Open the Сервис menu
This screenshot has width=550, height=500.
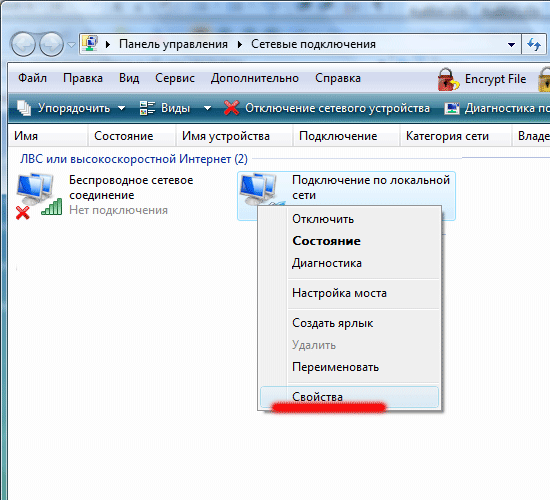point(175,78)
